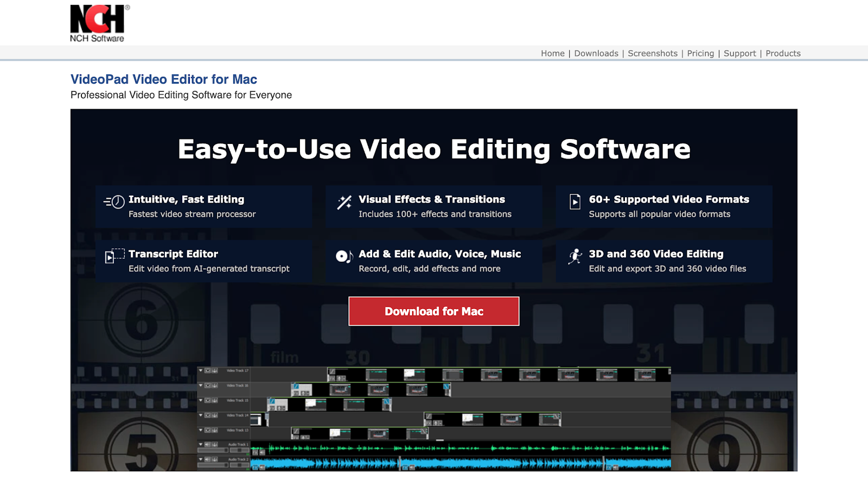Collapse Video Track 14 with its triangle
This screenshot has width=868, height=480.
click(x=201, y=415)
